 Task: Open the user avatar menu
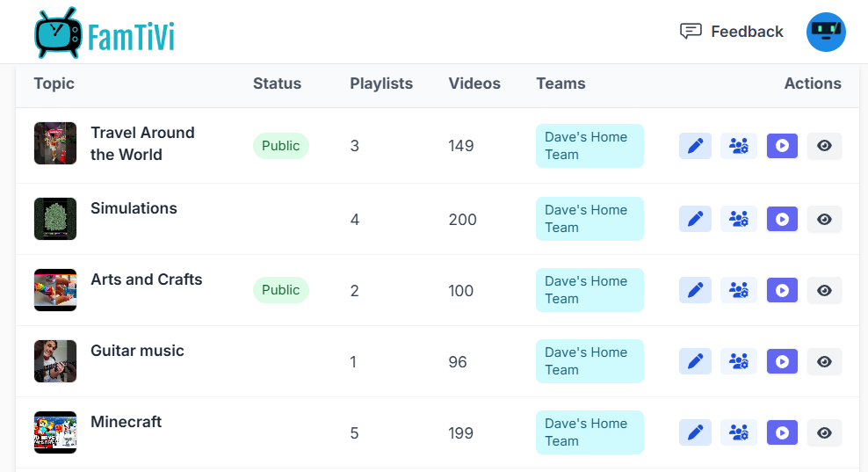click(826, 32)
